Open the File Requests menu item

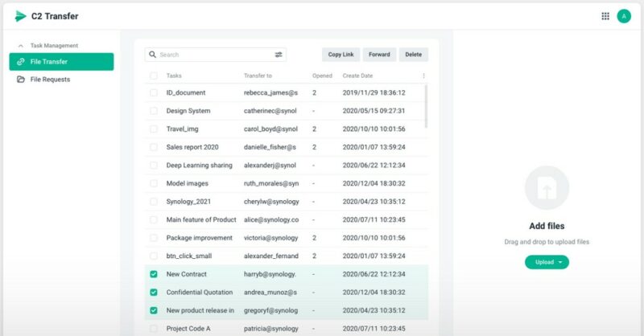(x=62, y=80)
